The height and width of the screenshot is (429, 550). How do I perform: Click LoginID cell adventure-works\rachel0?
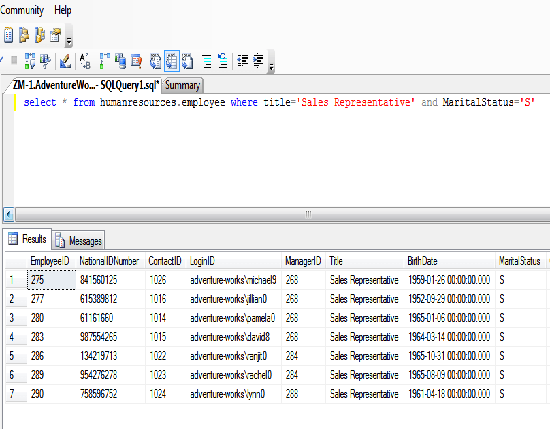point(234,375)
